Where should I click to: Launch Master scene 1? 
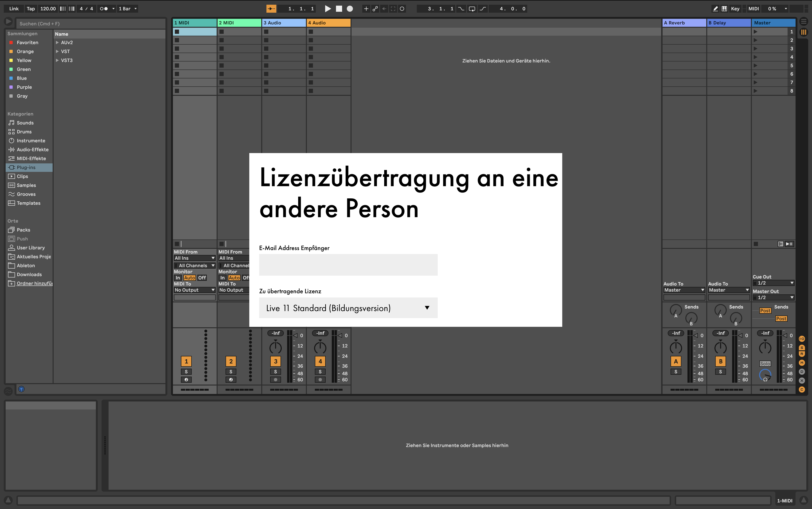tap(755, 32)
